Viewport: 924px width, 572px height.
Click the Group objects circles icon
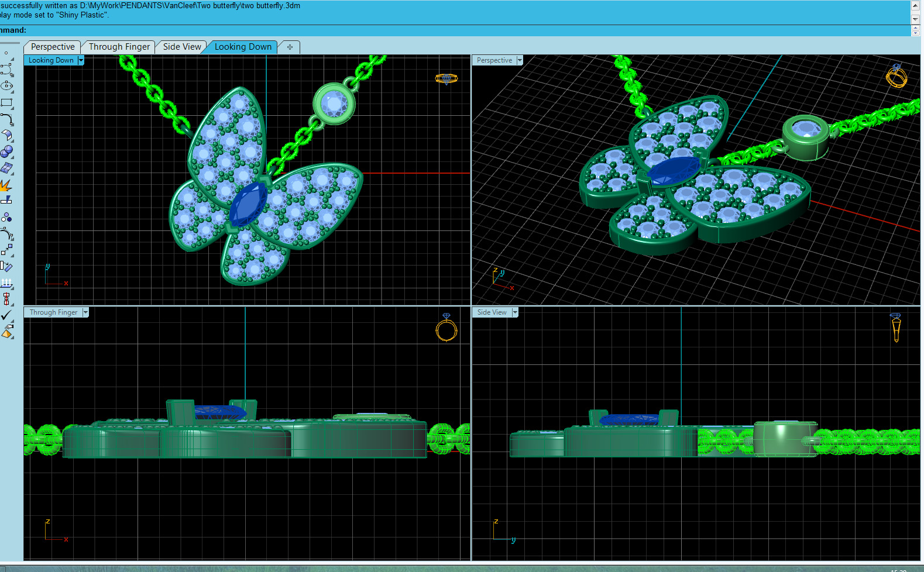point(6,218)
